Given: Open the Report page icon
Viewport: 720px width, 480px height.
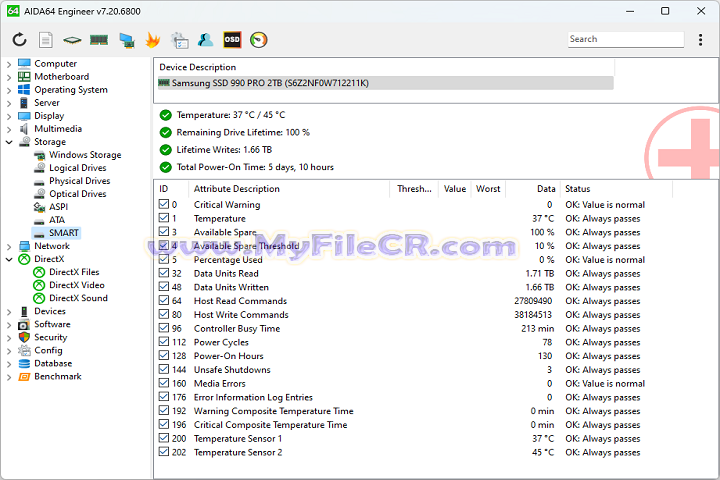Looking at the screenshot, I should tap(45, 40).
